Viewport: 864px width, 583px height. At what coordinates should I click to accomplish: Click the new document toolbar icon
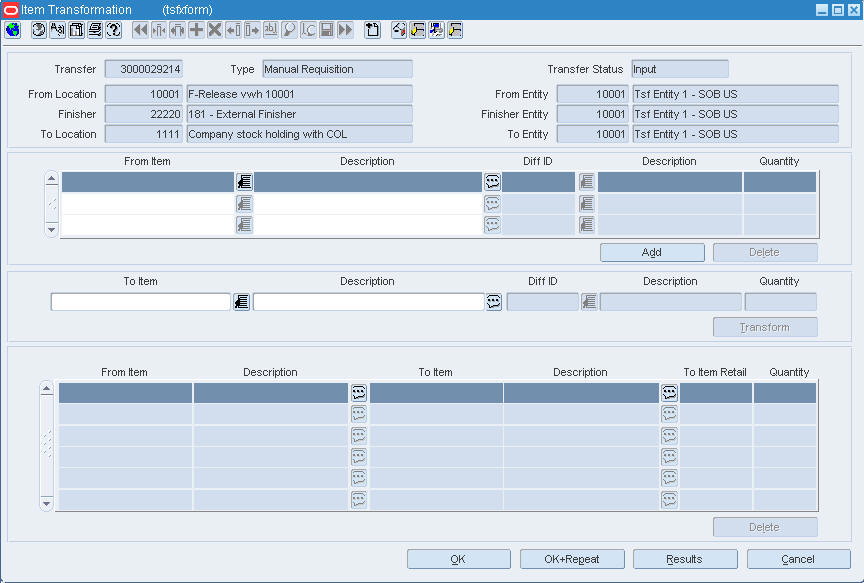coord(372,30)
